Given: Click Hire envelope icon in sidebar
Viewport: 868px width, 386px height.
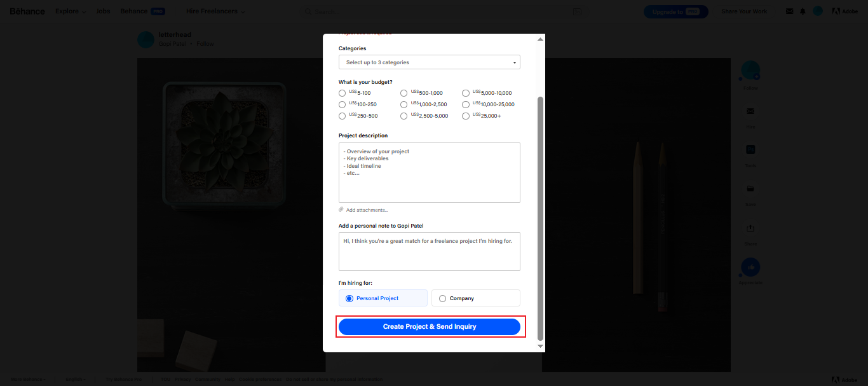Looking at the screenshot, I should (750, 111).
